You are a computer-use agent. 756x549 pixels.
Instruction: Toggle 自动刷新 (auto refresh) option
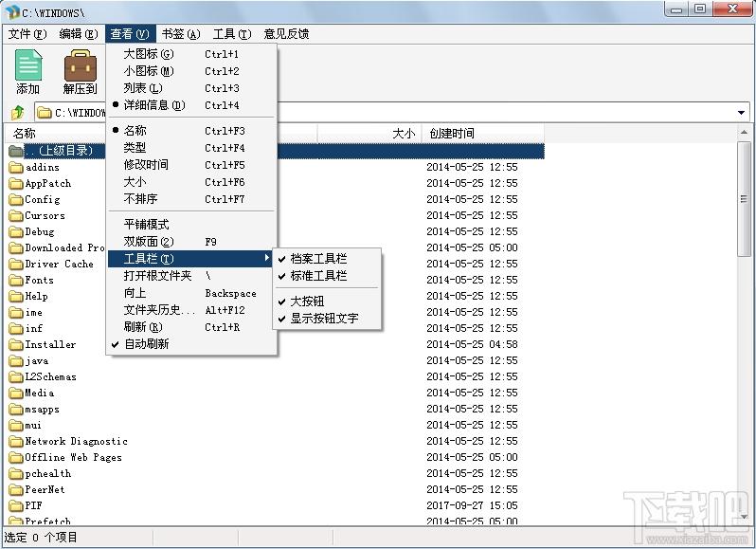[191, 344]
